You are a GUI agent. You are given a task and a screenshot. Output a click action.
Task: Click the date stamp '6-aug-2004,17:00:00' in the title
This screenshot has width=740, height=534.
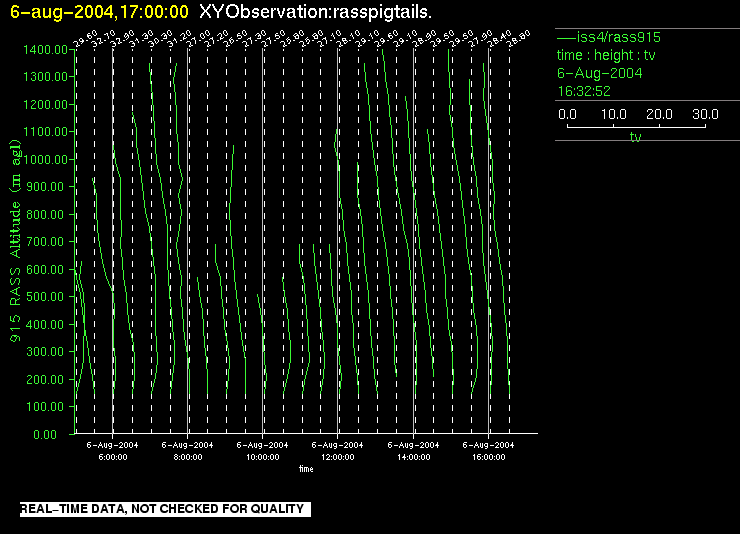tap(99, 12)
